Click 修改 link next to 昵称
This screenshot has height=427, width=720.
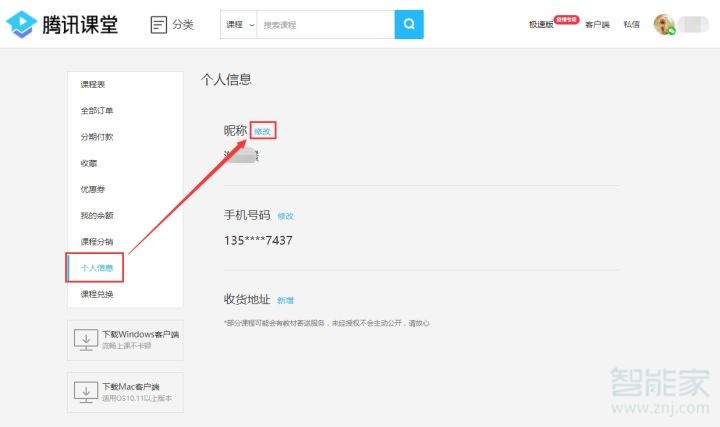point(262,131)
